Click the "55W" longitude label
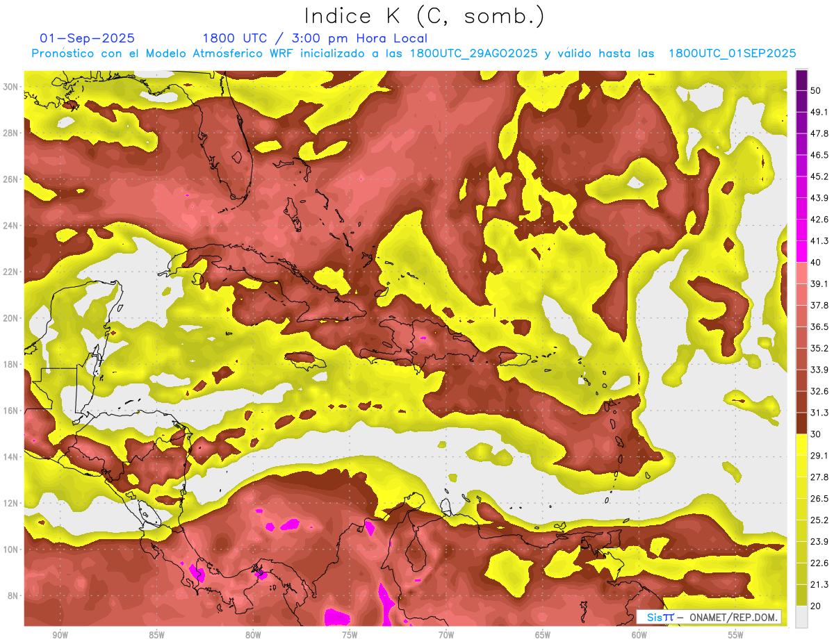Viewport: 834px width, 644px height. pos(735,636)
